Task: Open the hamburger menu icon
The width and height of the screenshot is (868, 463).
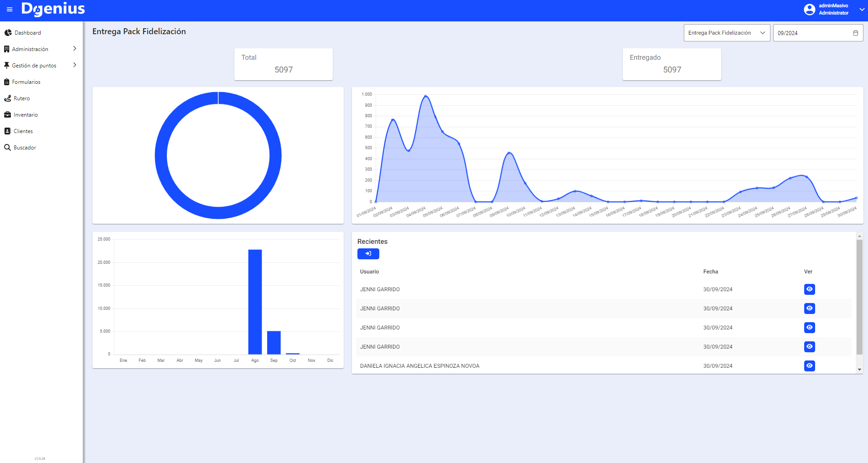Action: [10, 10]
